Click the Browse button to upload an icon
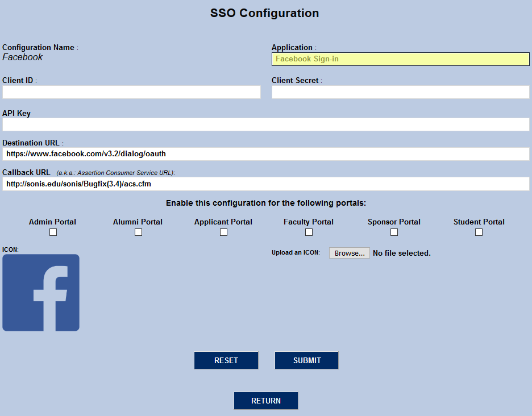The image size is (532, 416). tap(349, 253)
